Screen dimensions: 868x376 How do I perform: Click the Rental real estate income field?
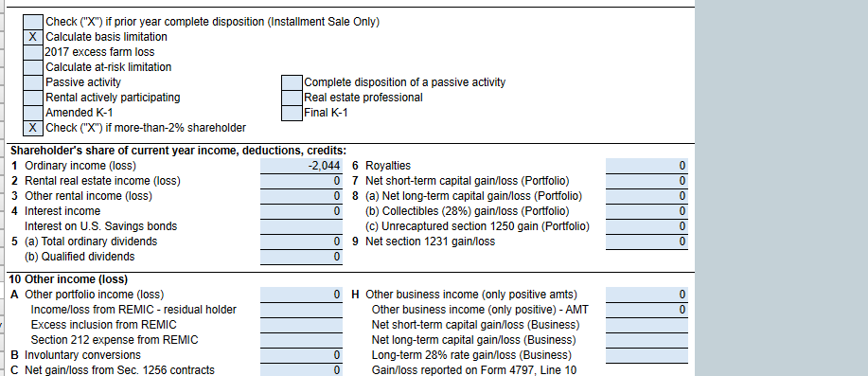pos(301,181)
